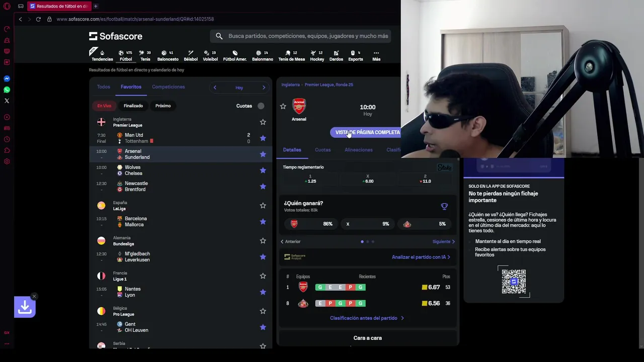Open Clasificación antes del partido

tap(367, 318)
